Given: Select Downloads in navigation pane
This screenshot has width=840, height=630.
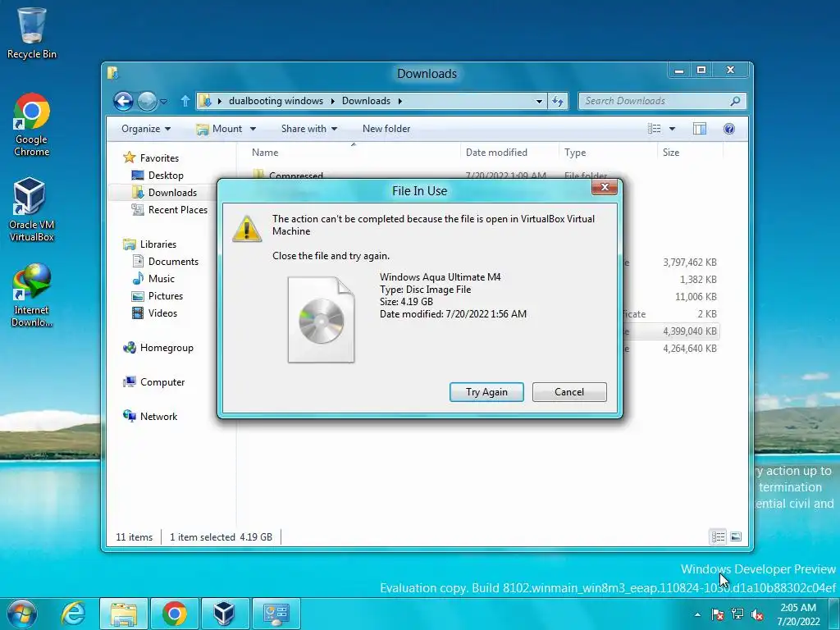Looking at the screenshot, I should pos(172,192).
